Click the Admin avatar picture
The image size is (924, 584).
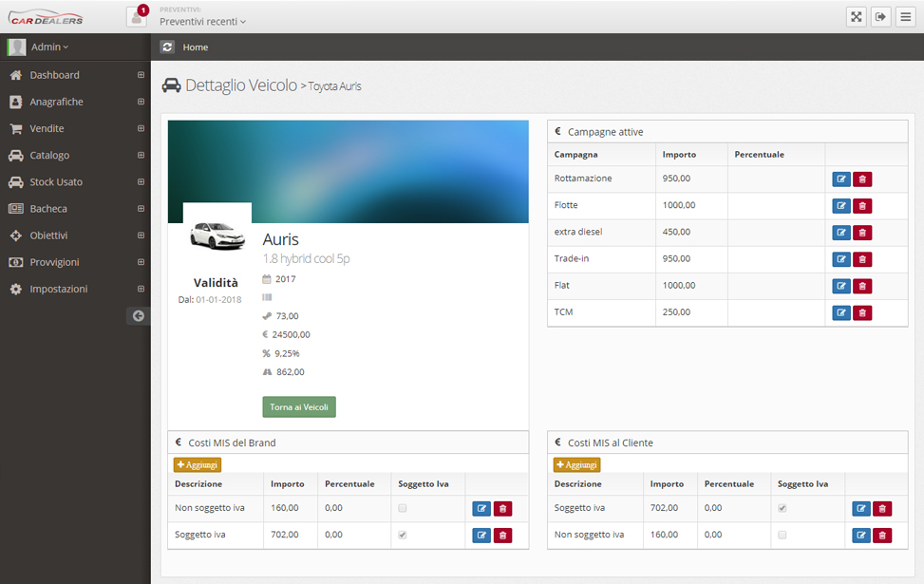[x=16, y=47]
